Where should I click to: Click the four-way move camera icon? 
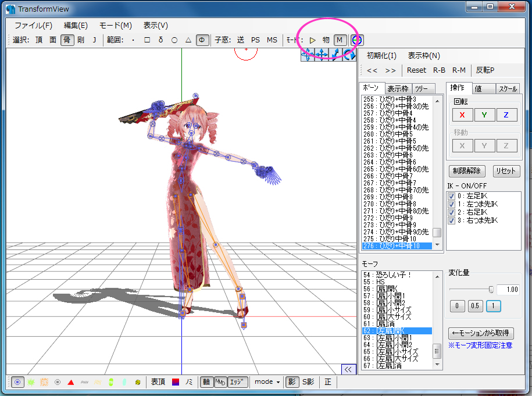click(x=321, y=54)
